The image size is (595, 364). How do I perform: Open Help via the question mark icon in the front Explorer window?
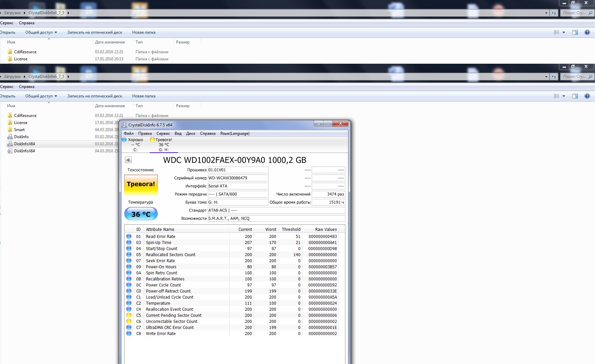pyautogui.click(x=587, y=96)
